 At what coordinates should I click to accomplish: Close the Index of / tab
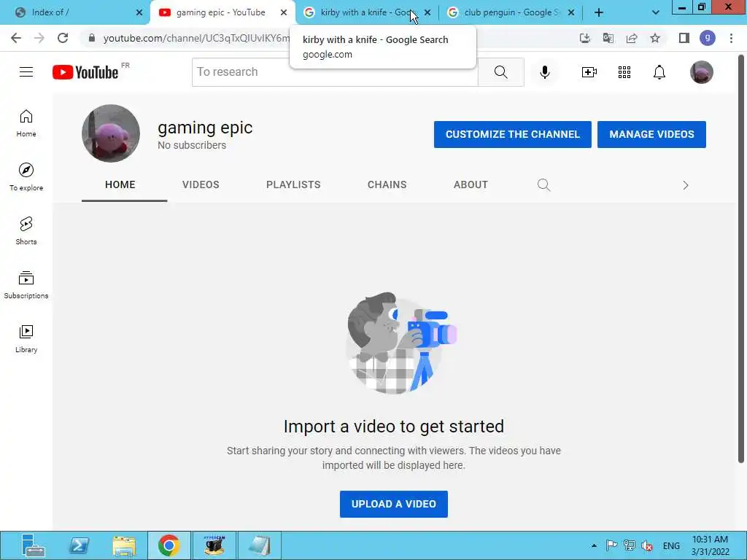(139, 13)
